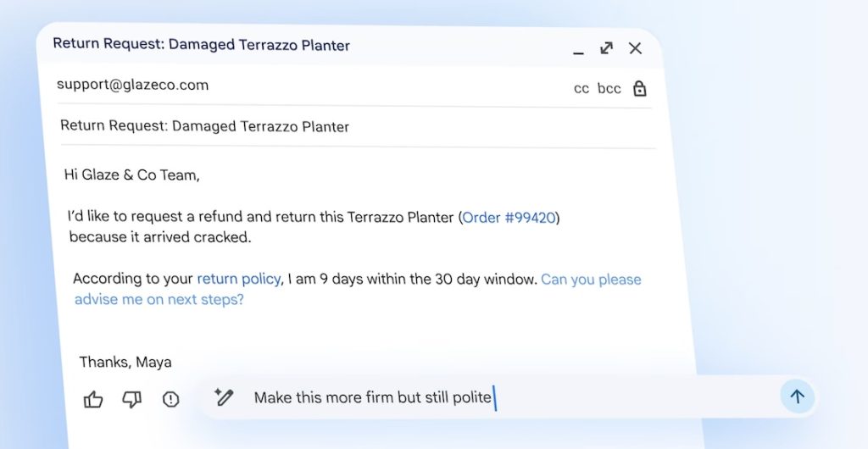Click the magic pencil refine icon
Screen dimensions: 868x449
tap(224, 397)
